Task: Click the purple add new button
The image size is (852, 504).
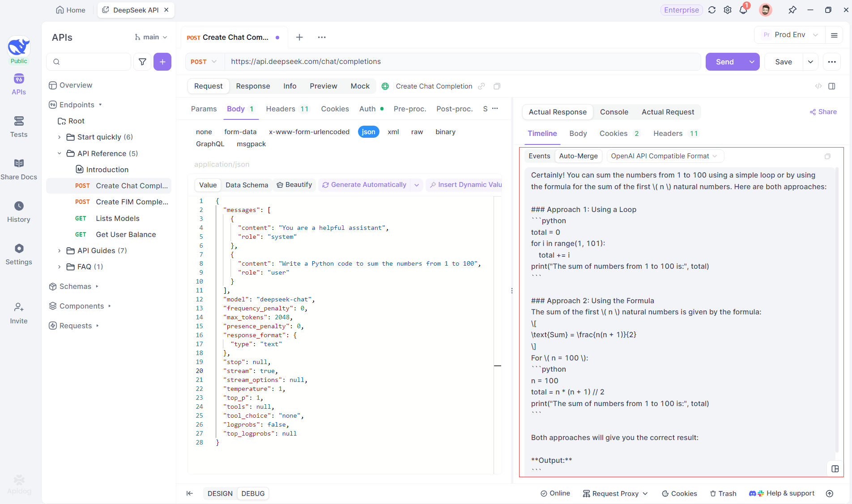Action: coord(162,62)
